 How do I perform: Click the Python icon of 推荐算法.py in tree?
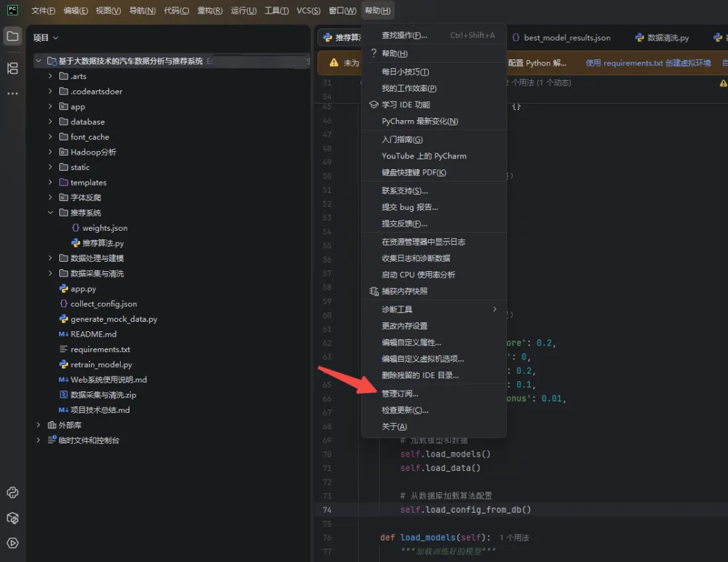[75, 243]
